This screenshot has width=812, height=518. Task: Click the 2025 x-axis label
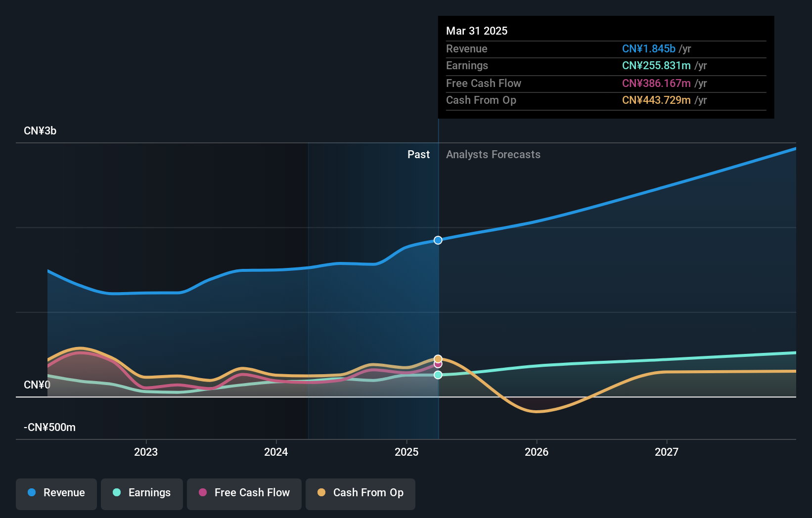(406, 452)
